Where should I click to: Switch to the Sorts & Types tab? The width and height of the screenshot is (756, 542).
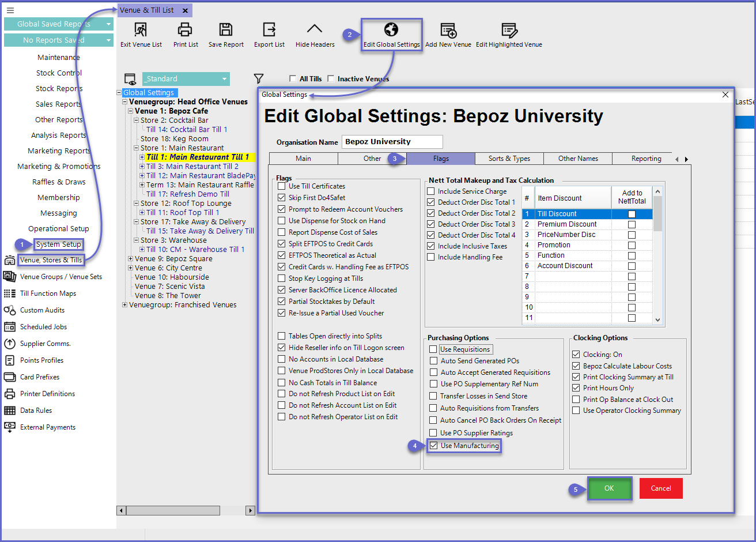[509, 159]
